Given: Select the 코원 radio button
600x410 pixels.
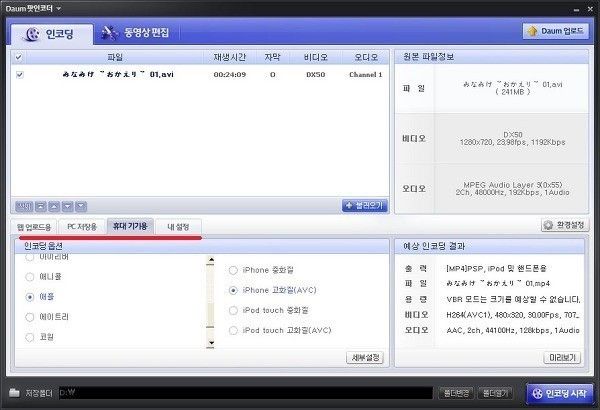Looking at the screenshot, I should 29,337.
